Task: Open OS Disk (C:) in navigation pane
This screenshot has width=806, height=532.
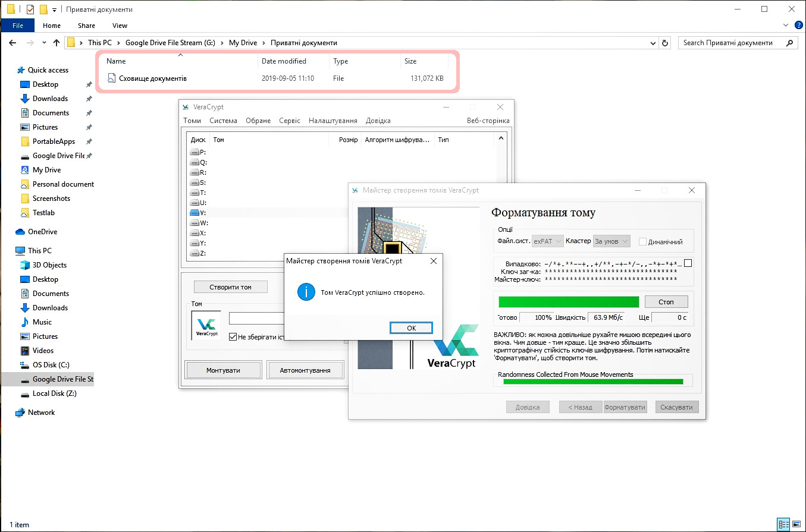Action: (51, 365)
